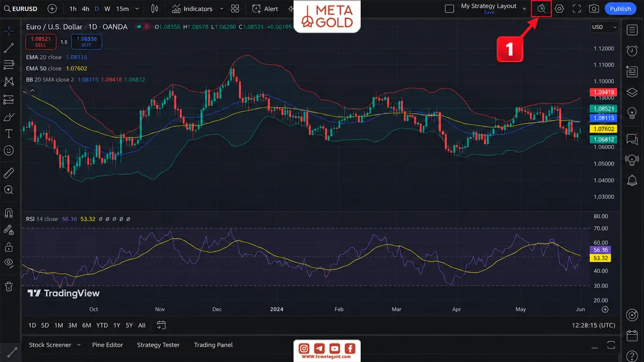This screenshot has height=362, width=644.
Task: Select the 1Y date range
Action: (116, 325)
